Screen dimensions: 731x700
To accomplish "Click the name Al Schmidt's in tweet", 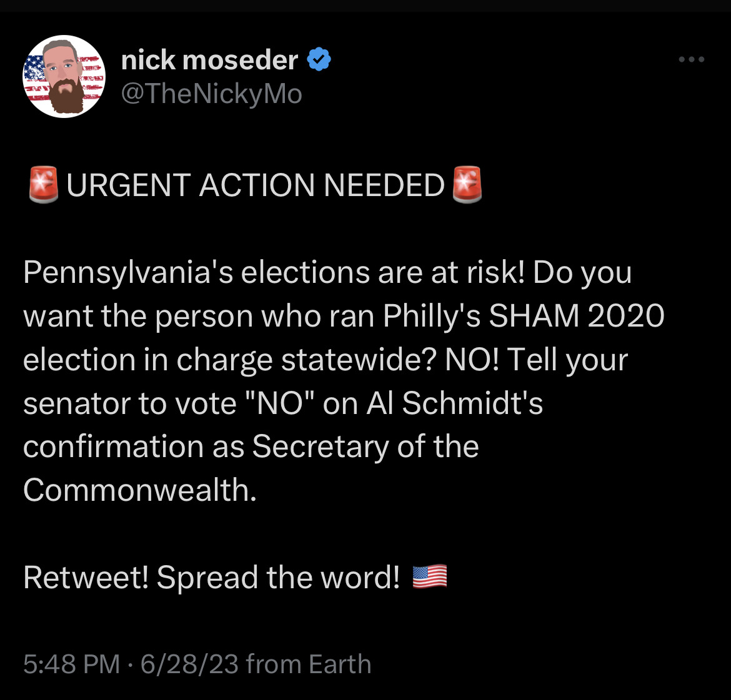I will [x=455, y=403].
